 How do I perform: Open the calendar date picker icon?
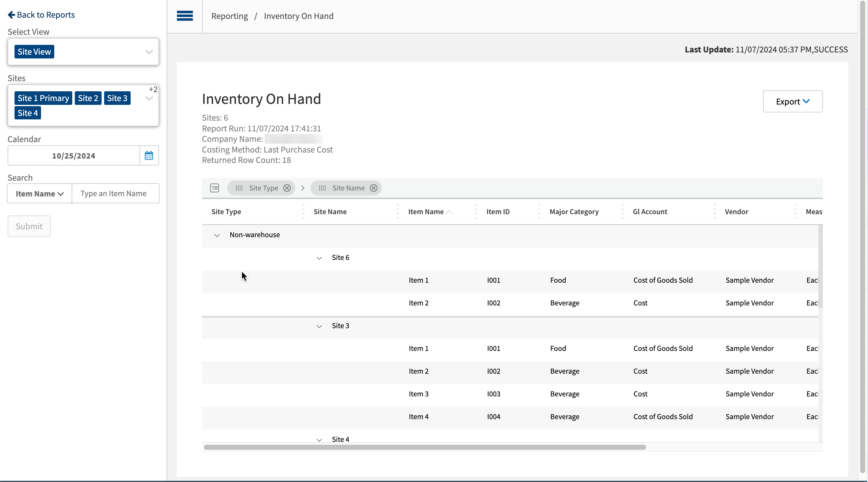[x=149, y=155]
